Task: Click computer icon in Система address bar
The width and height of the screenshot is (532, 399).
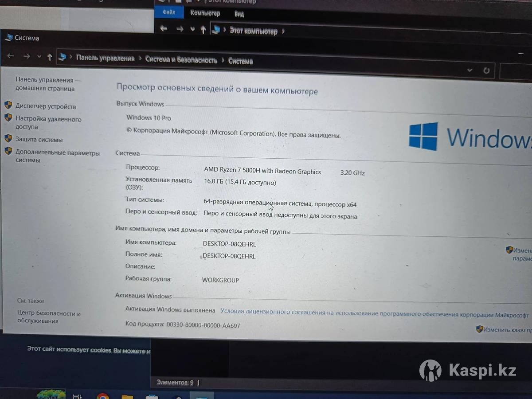Action: pyautogui.click(x=63, y=57)
